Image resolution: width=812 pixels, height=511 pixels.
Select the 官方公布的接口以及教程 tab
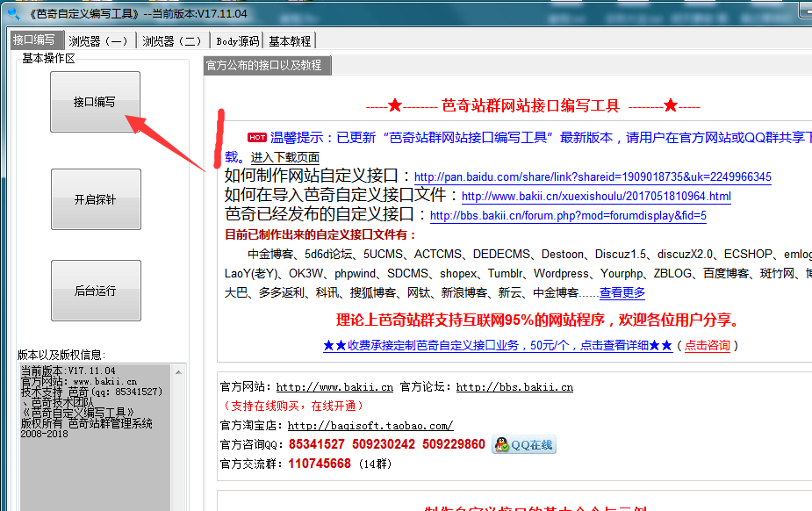click(266, 65)
